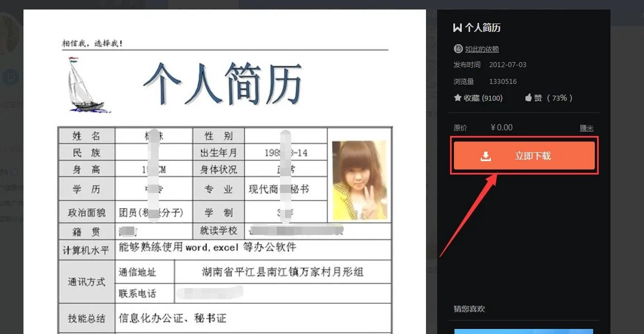Click the blue recommended document thumbnail
The image size is (644, 334).
click(523, 330)
